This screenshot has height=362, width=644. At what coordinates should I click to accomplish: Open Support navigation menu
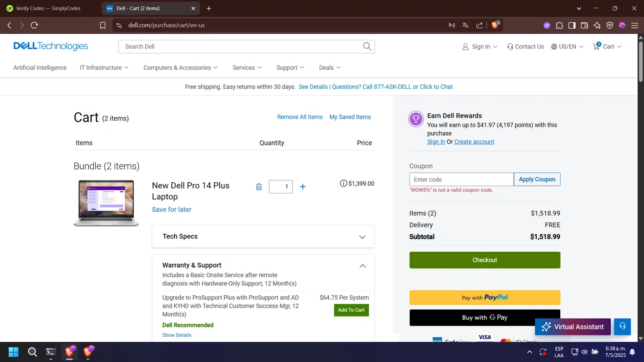[x=291, y=68]
